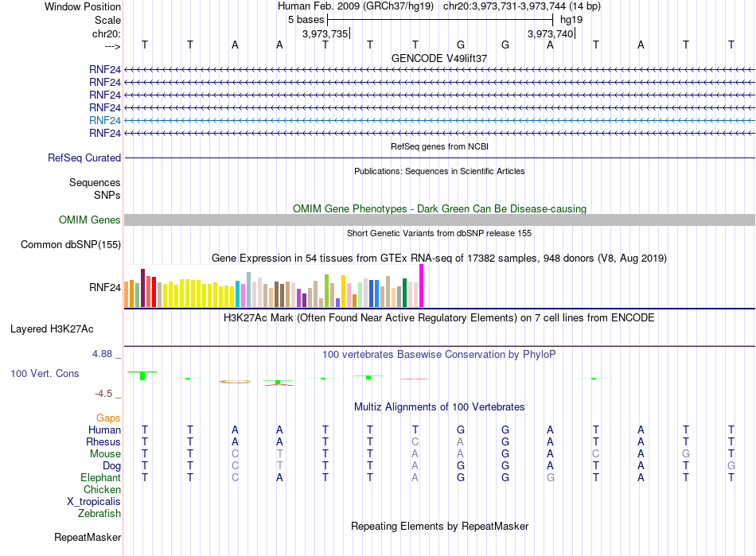Viewport: 756px width, 556px height.
Task: Open the OMIM Genes track label
Action: (90, 220)
